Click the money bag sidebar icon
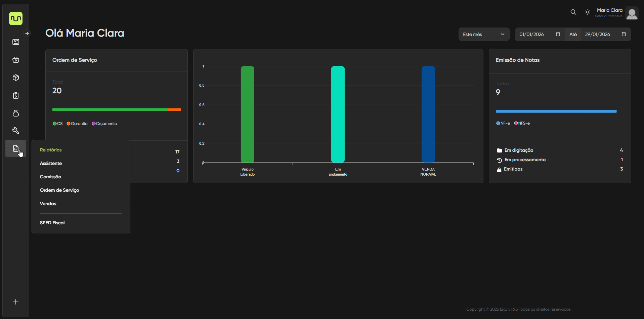644x319 pixels. [x=16, y=113]
